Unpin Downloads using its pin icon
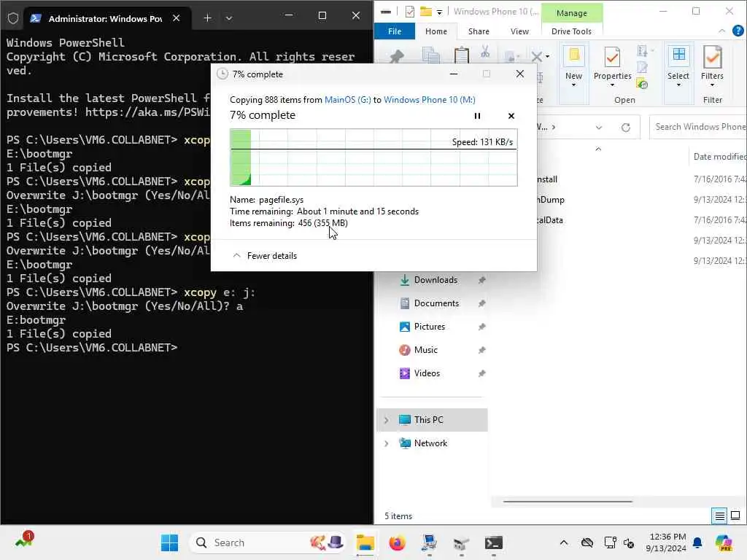747x560 pixels. 481,280
